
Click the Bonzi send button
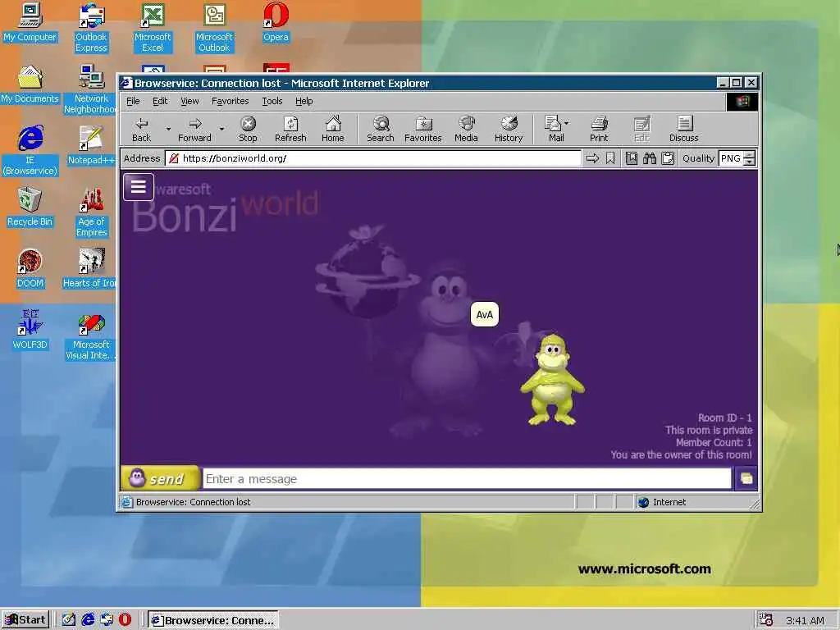[160, 478]
